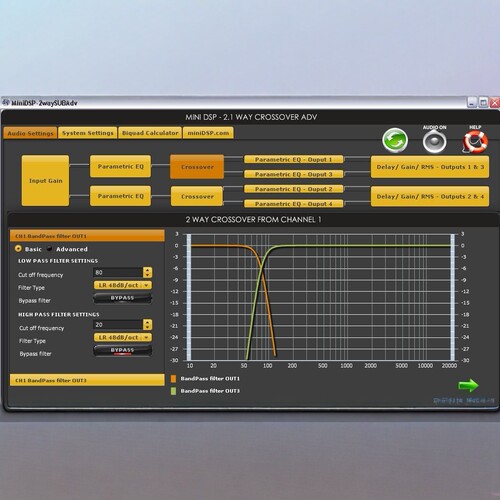Click the Input Gain block
Viewport: 500px width, 500px height.
pyautogui.click(x=45, y=180)
